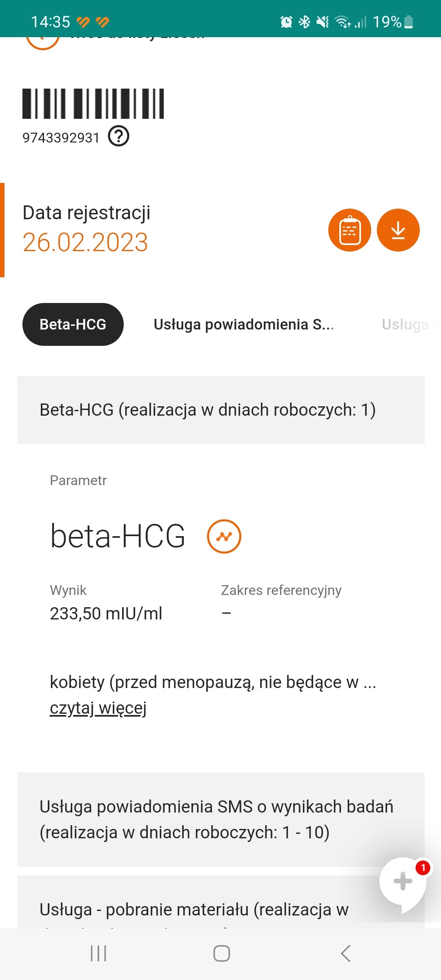Tap the order barcode image
The image size is (441, 980).
pos(93,104)
